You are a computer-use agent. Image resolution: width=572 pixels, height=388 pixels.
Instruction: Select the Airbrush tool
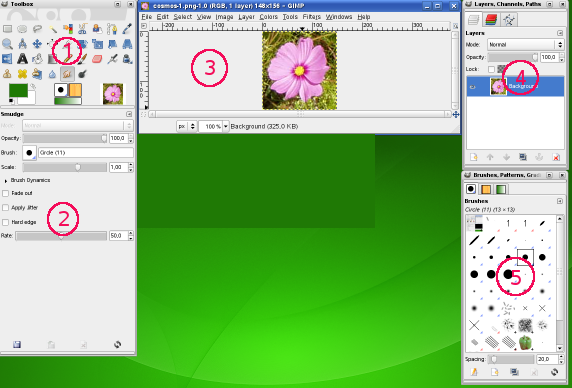112,59
